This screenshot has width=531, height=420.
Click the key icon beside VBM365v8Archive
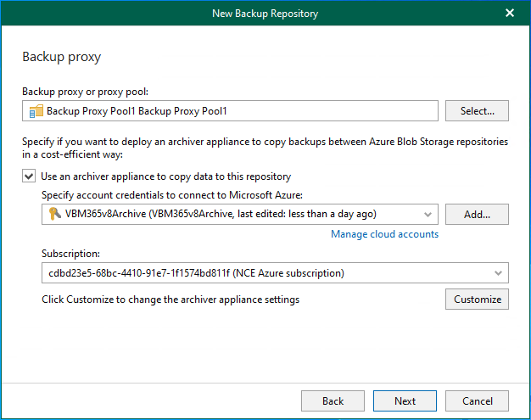(x=55, y=214)
